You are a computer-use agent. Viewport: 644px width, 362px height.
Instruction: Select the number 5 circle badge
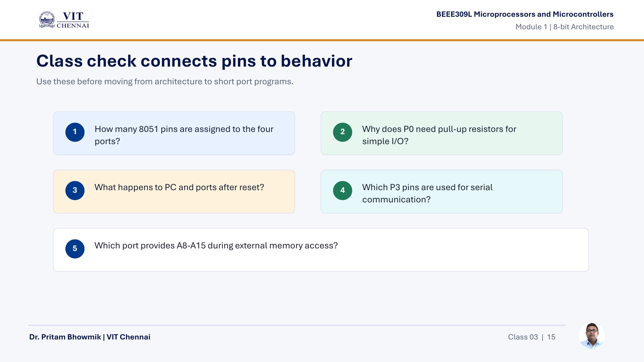pyautogui.click(x=75, y=248)
